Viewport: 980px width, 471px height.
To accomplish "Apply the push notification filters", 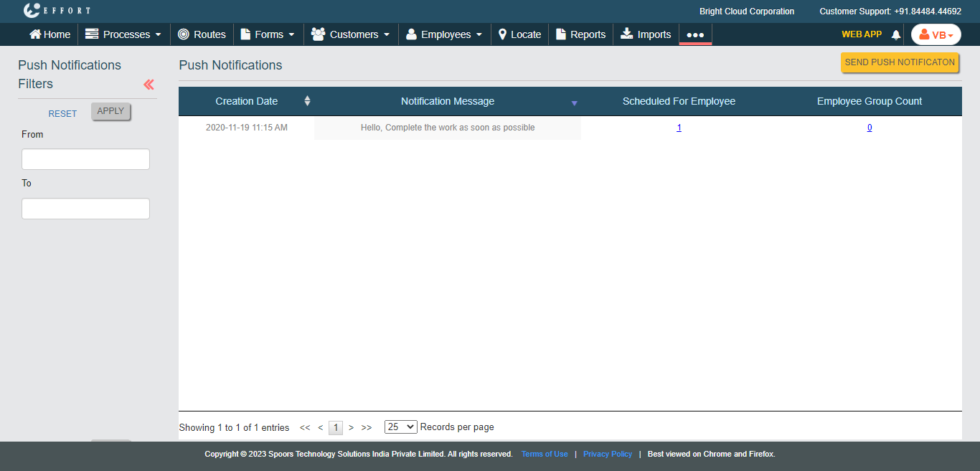I will coord(110,111).
